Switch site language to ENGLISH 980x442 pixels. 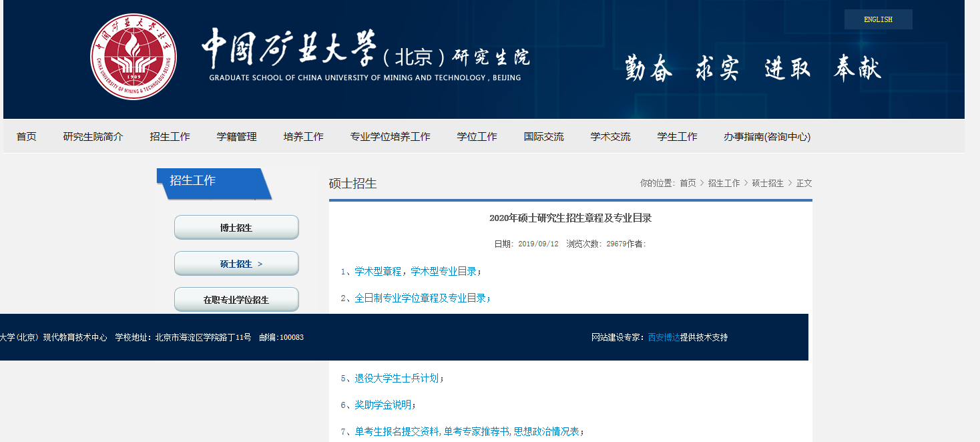878,19
